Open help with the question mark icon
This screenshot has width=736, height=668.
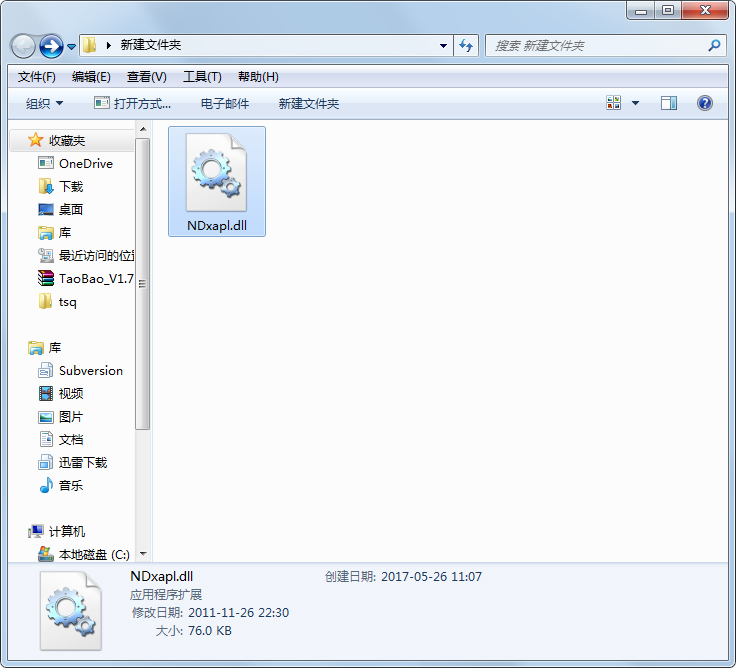pos(705,103)
